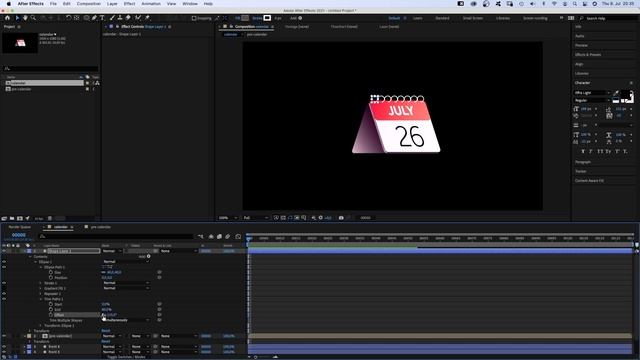Expand the Effects & Presets panel
The image size is (640, 360).
pos(588,55)
